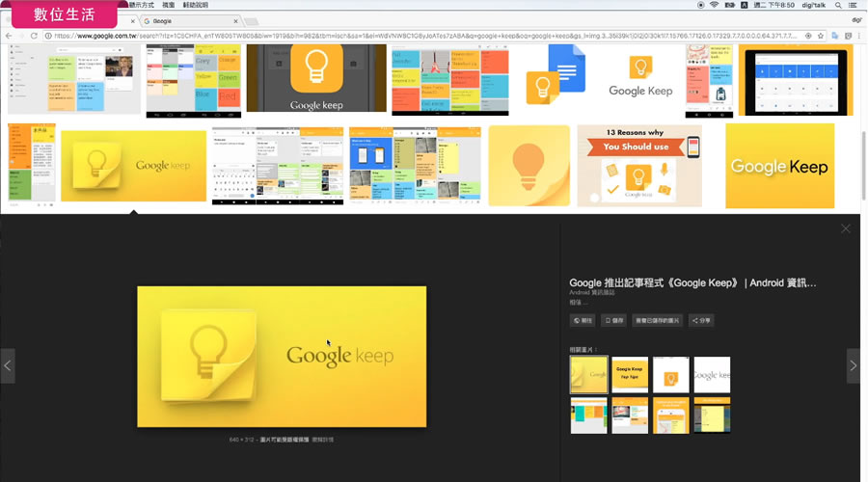The image size is (868, 482).
Task: Select the 'Google Keep App Tips' related thumbnail
Action: point(629,374)
